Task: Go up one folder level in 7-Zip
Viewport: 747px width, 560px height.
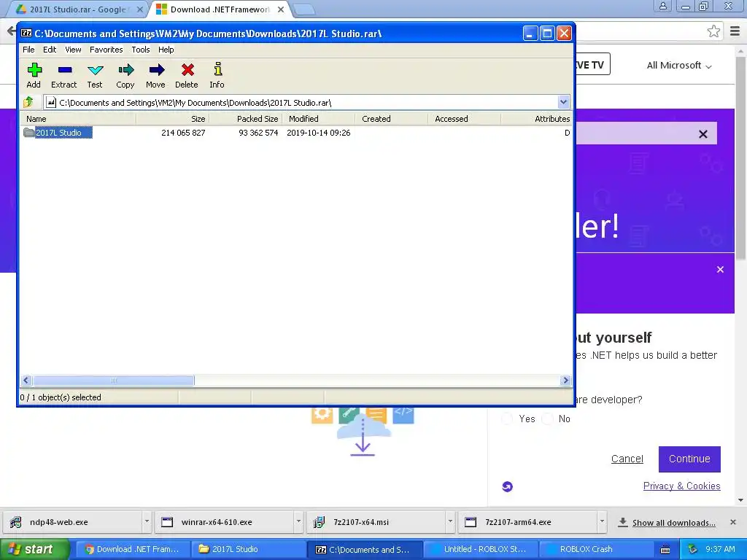Action: point(28,102)
